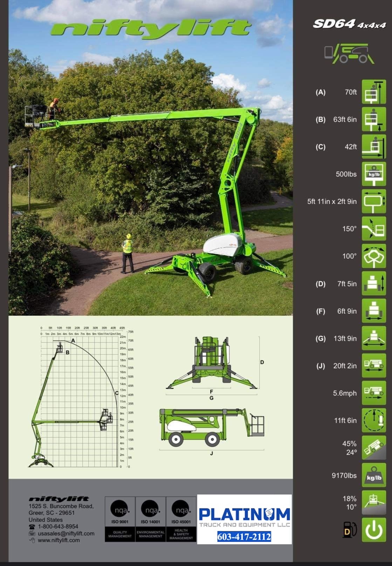Viewport: 392px width, 566px height.
Task: Click the 500lbs platform capacity icon
Action: tap(373, 174)
